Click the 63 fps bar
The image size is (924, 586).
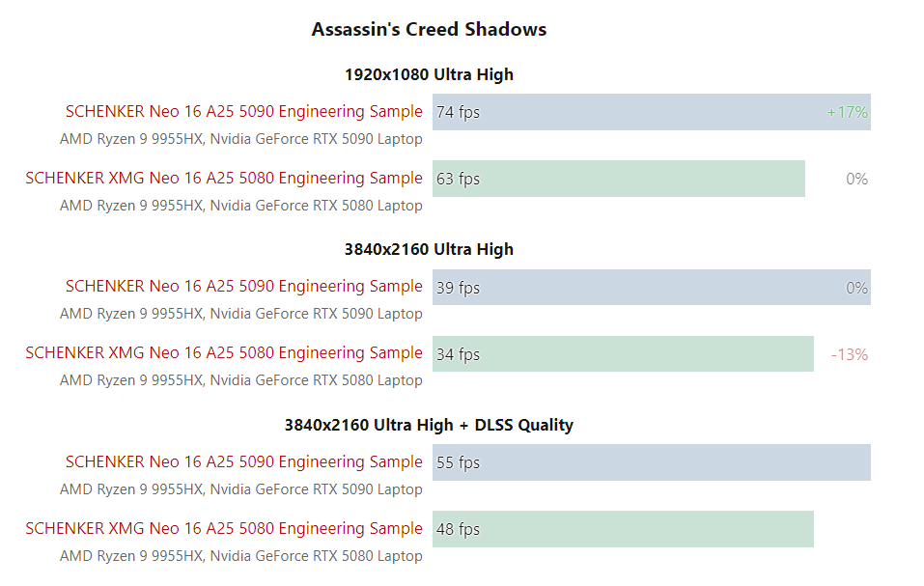coord(618,179)
